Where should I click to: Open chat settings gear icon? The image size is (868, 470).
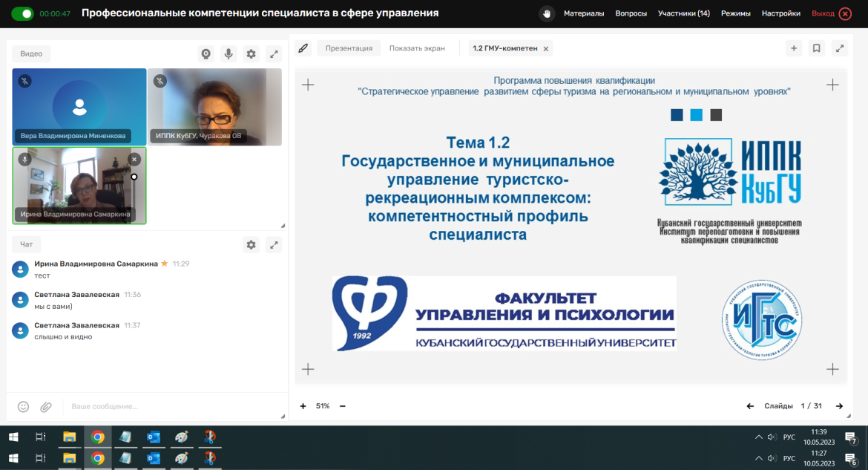pos(251,244)
